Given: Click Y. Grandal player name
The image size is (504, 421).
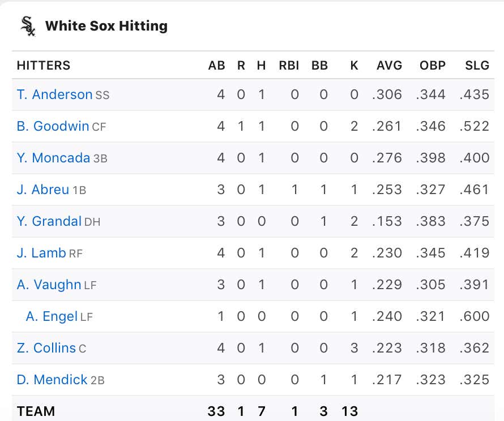Looking at the screenshot, I should click(49, 221).
